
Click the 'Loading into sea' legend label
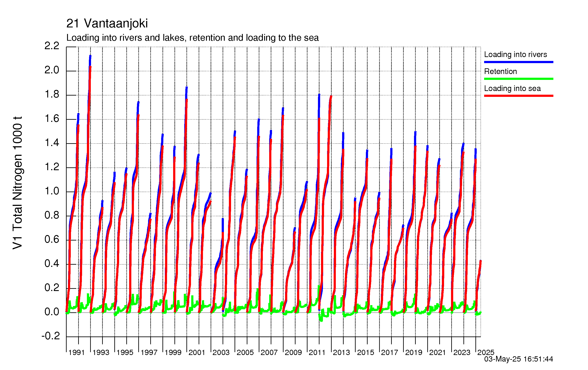pyautogui.click(x=512, y=88)
